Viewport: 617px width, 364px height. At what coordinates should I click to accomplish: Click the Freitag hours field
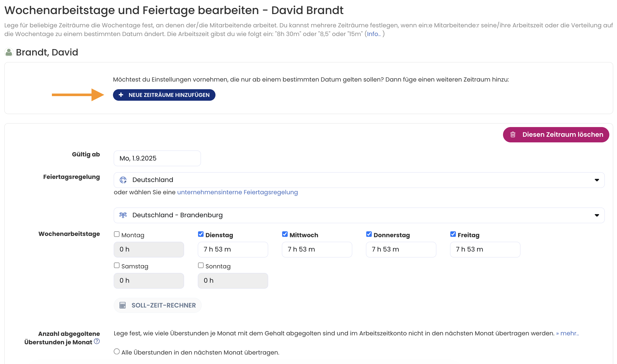pos(485,249)
